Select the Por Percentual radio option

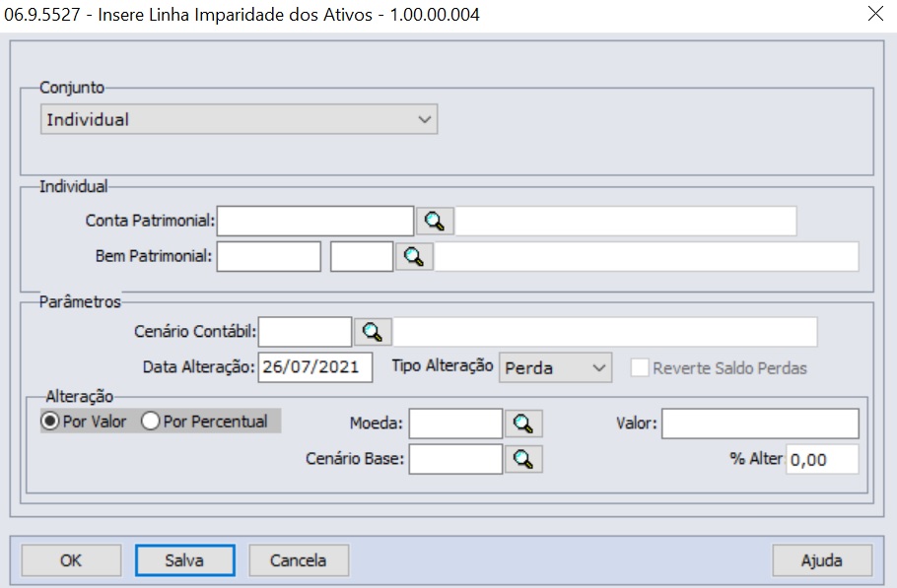coord(205,422)
